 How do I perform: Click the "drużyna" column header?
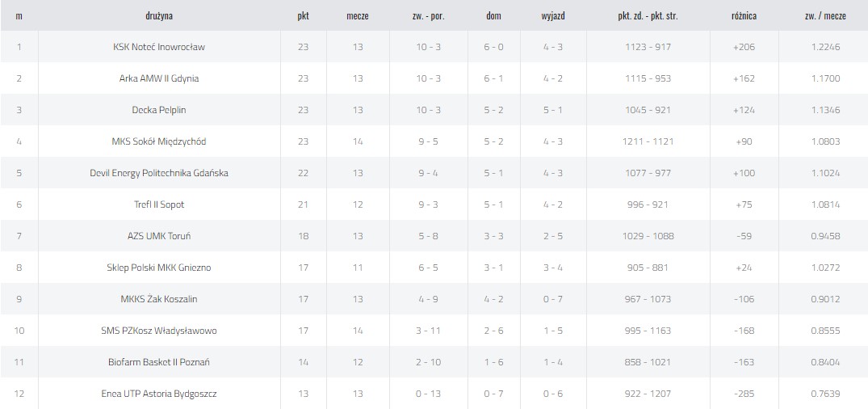(x=159, y=15)
